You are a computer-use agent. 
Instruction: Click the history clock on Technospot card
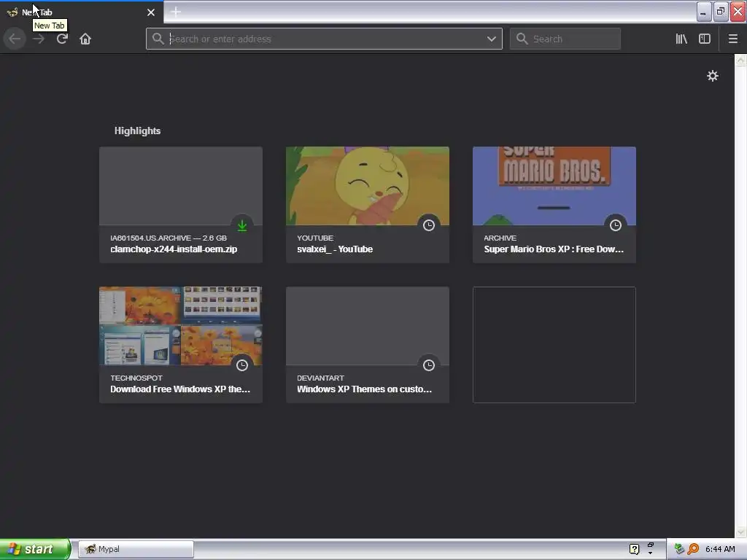coord(242,365)
